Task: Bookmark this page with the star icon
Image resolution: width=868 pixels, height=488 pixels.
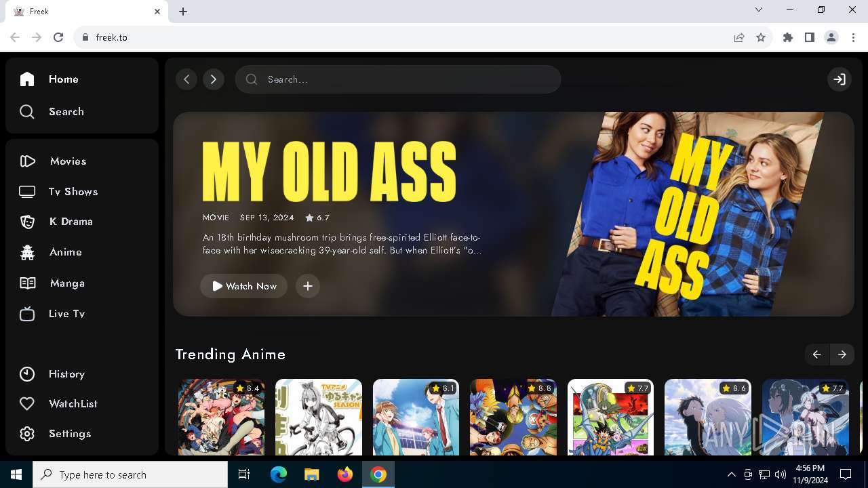Action: tap(761, 37)
